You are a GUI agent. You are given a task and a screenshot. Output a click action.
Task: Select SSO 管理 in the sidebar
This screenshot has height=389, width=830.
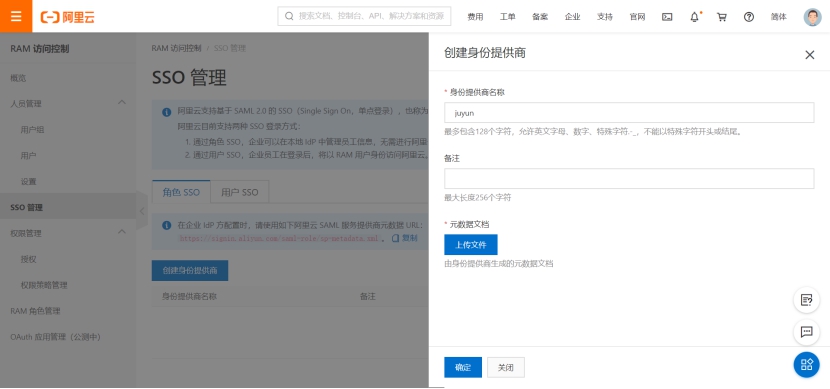tap(68, 207)
